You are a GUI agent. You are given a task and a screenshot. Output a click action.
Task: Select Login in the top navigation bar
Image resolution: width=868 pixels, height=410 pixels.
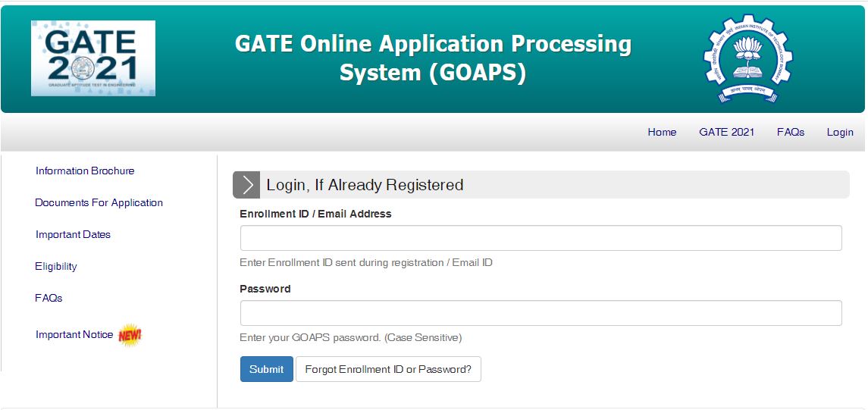840,132
